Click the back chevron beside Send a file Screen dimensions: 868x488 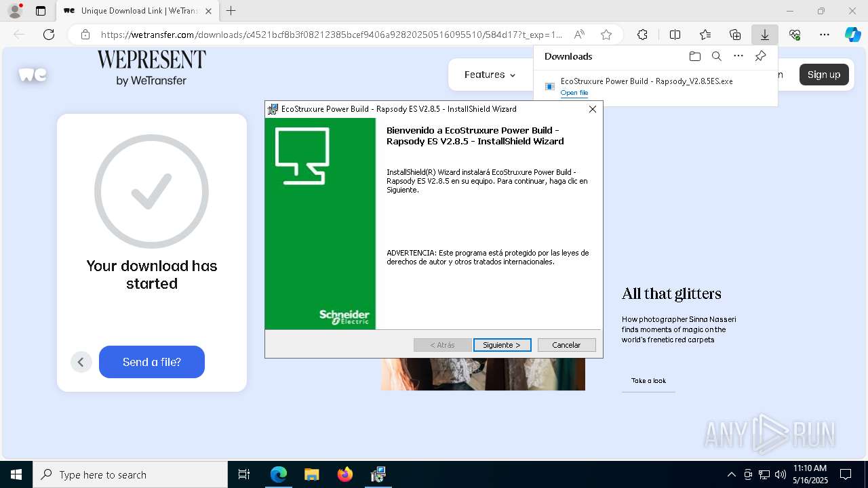click(81, 362)
